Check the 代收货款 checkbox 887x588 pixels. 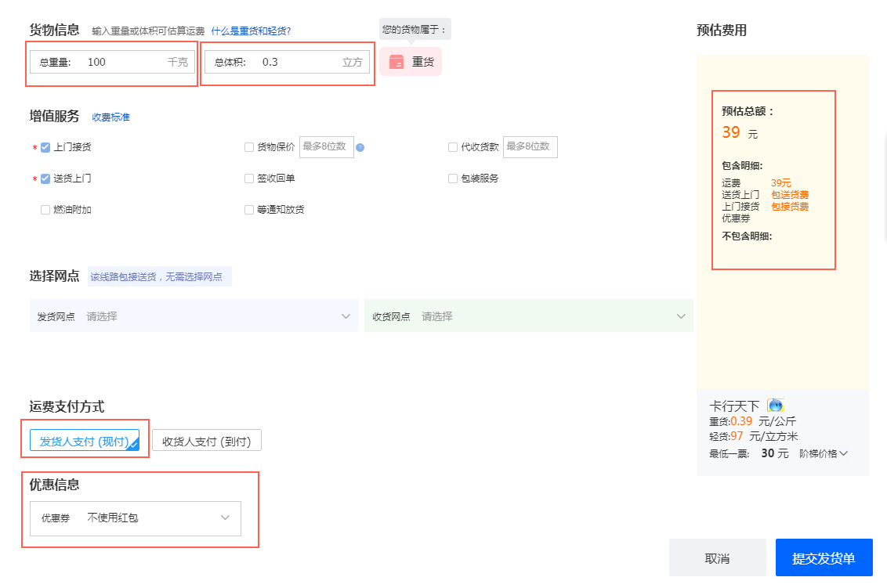[x=453, y=147]
